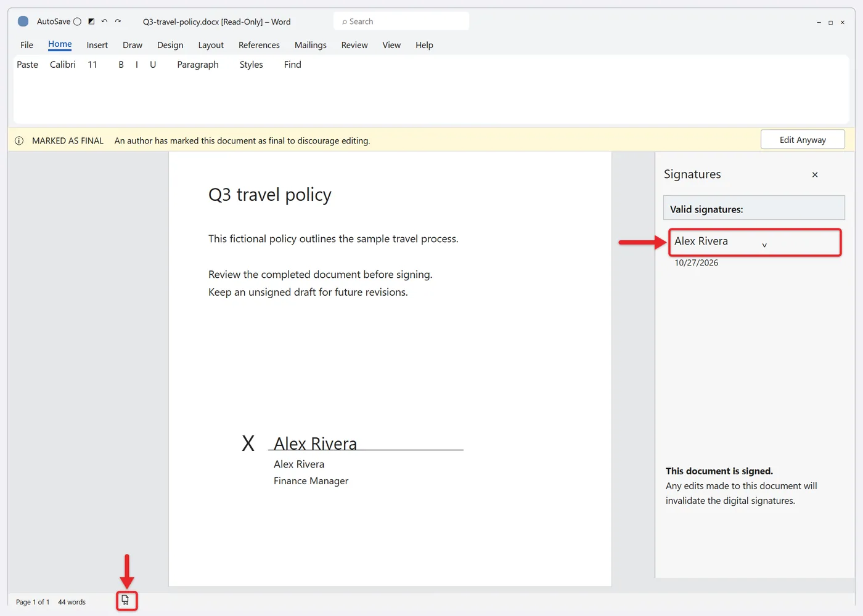Click the Search box in title bar
The image size is (863, 616).
[401, 22]
